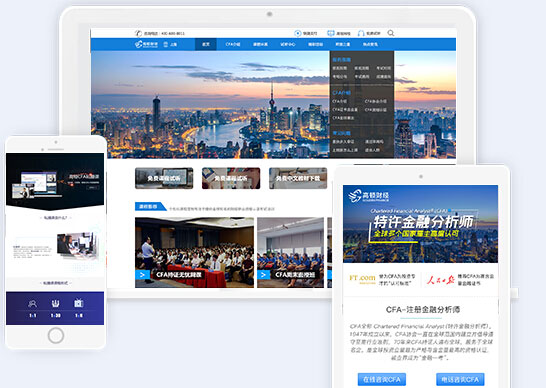The height and width of the screenshot is (388, 546).
Task: Click the 免费课程试听 button with the tablet image
Action: [x=164, y=178]
